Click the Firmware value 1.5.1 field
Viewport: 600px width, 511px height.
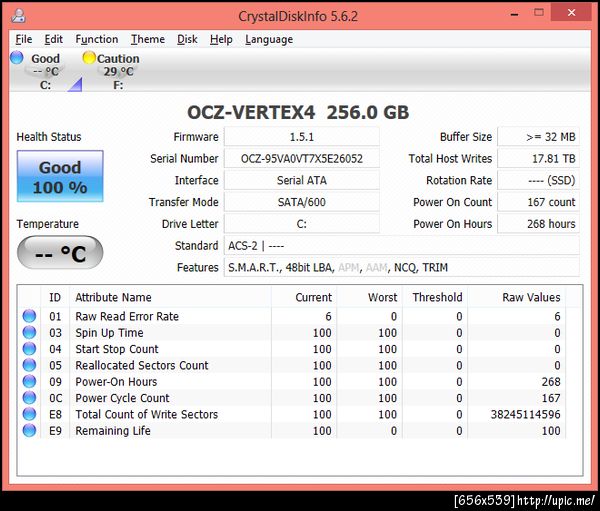coord(302,137)
